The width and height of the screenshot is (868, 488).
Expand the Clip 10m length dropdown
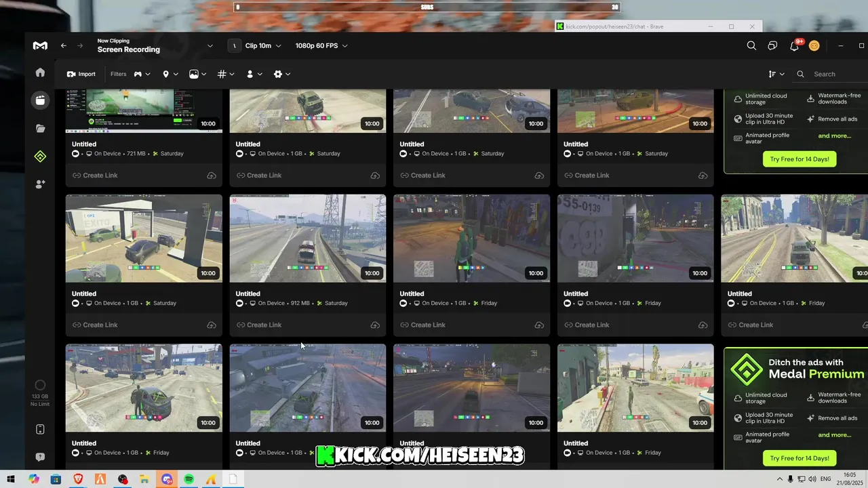point(264,45)
